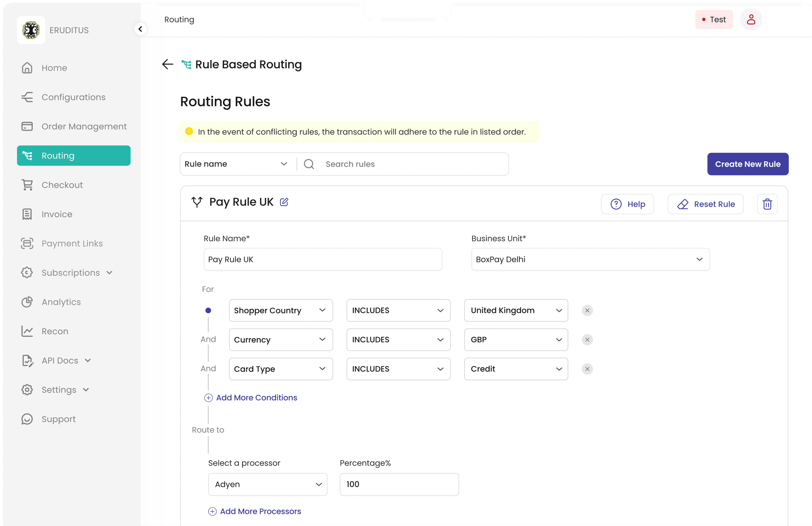Collapse the sidebar with the chevron button
812x526 pixels.
click(140, 29)
